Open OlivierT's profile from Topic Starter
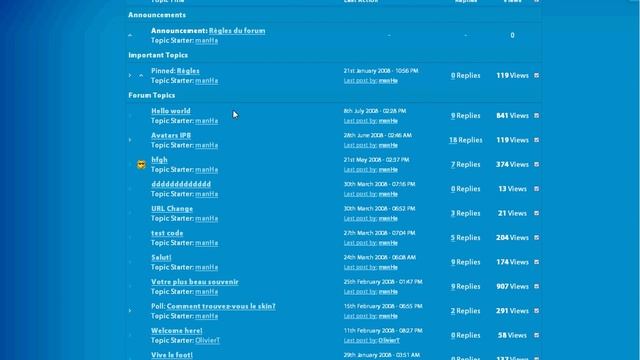Viewport: 640px width, 360px height. click(207, 340)
